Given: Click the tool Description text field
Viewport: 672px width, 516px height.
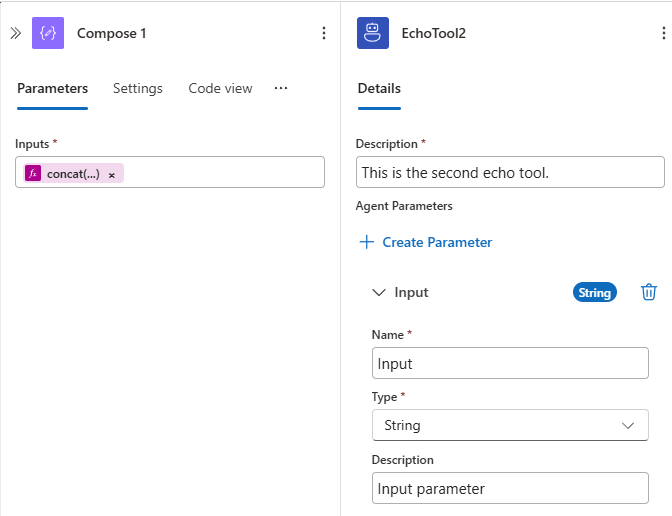Looking at the screenshot, I should (x=510, y=172).
